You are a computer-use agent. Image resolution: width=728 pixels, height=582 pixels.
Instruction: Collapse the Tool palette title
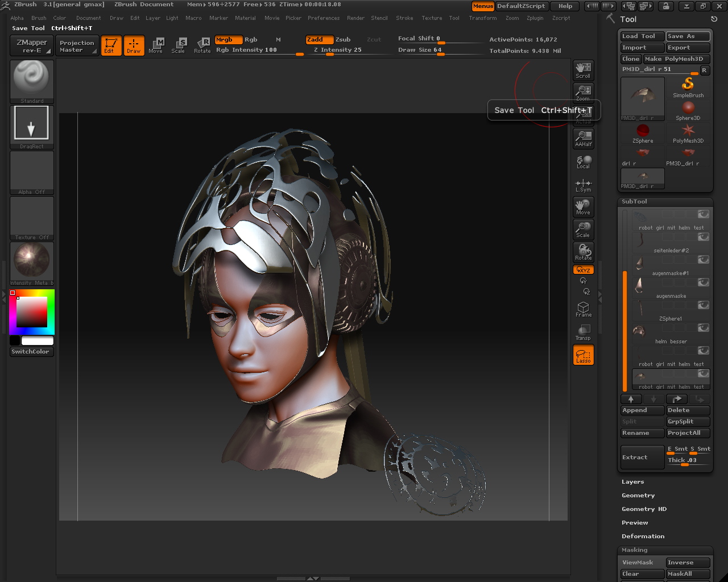click(x=628, y=19)
